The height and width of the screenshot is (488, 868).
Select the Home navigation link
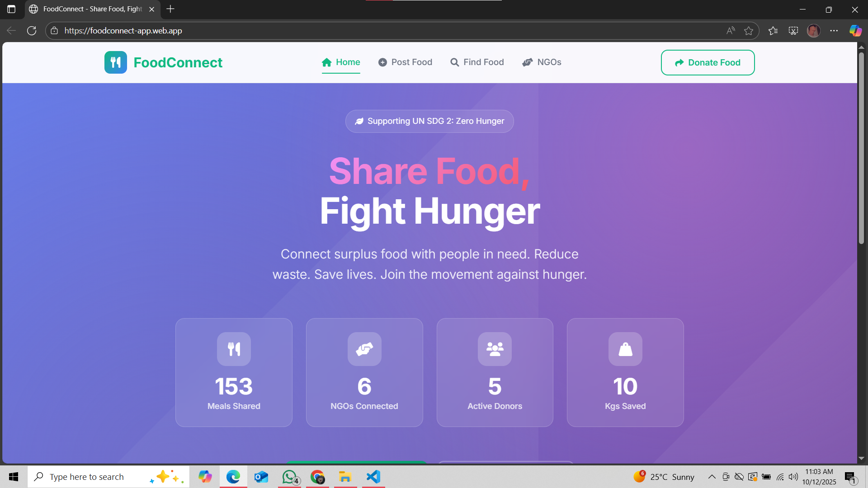click(x=341, y=62)
